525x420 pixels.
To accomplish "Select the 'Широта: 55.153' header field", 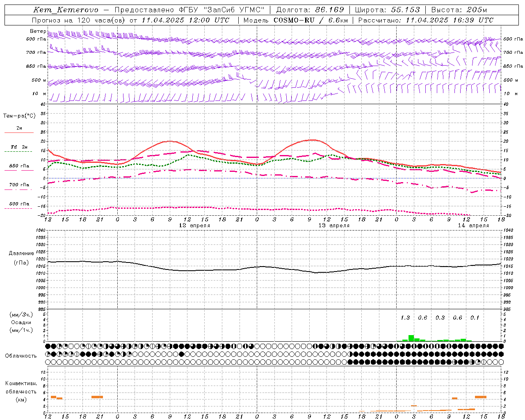I will click(388, 10).
